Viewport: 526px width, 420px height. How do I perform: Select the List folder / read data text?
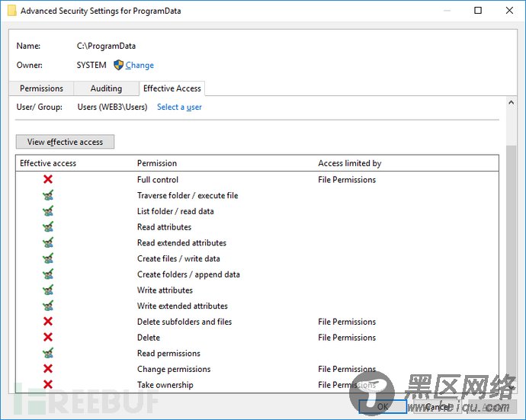[175, 211]
